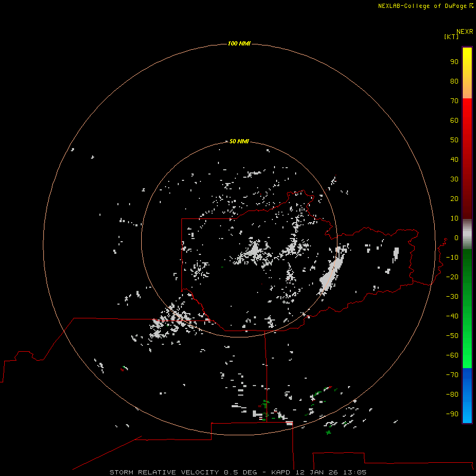Image resolution: width=476 pixels, height=476 pixels.
Task: Click the "NEXR" label above the scale
Action: click(464, 32)
